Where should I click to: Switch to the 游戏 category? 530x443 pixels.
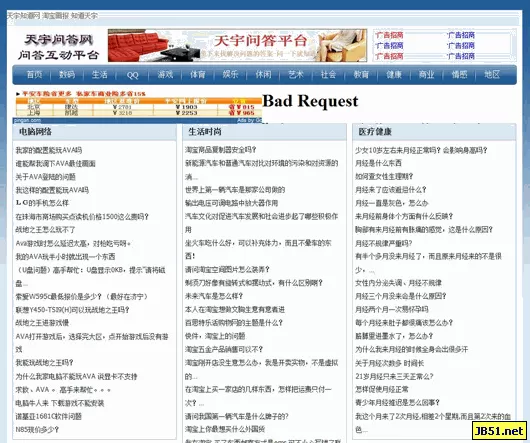coord(165,74)
